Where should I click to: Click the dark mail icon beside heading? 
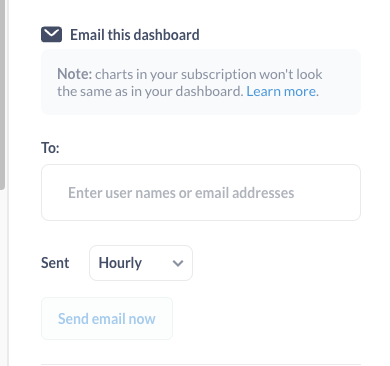click(x=51, y=34)
